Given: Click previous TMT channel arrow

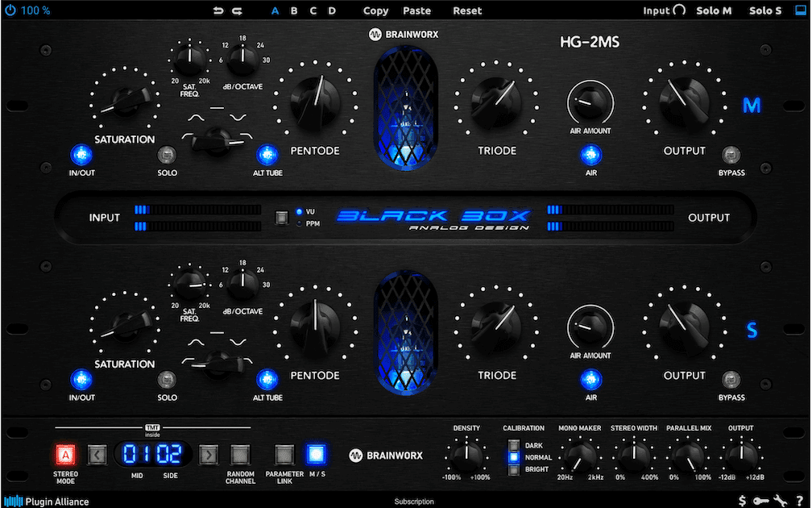Looking at the screenshot, I should tap(97, 455).
